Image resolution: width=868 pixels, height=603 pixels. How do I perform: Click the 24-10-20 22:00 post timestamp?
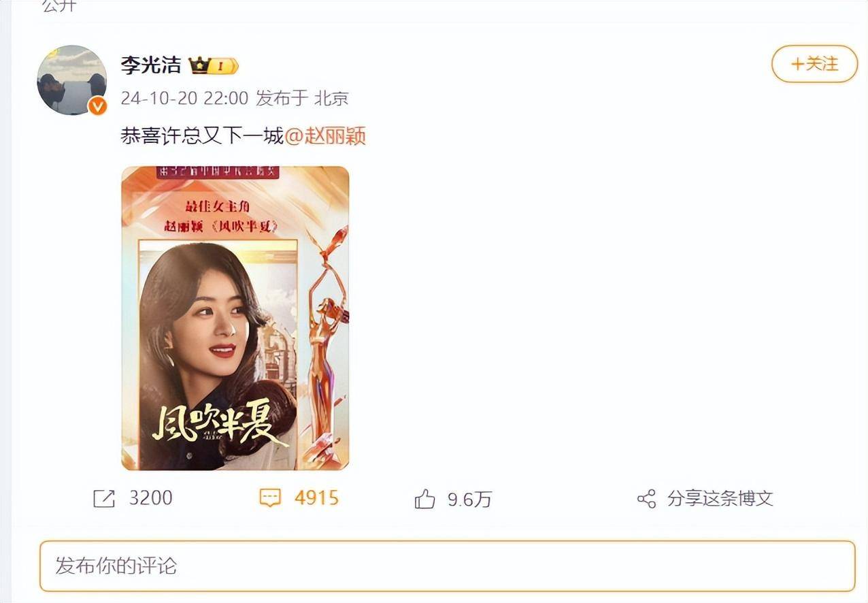[184, 98]
